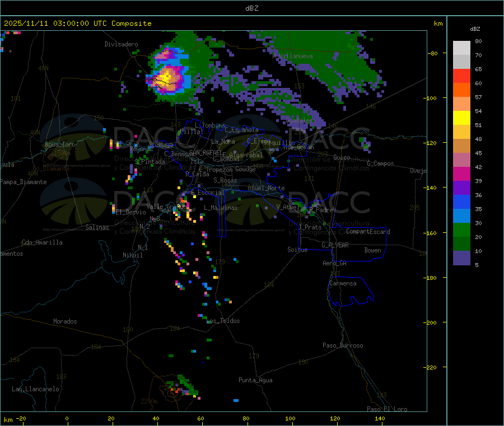Select the 'Salinas' map label

pos(97,227)
